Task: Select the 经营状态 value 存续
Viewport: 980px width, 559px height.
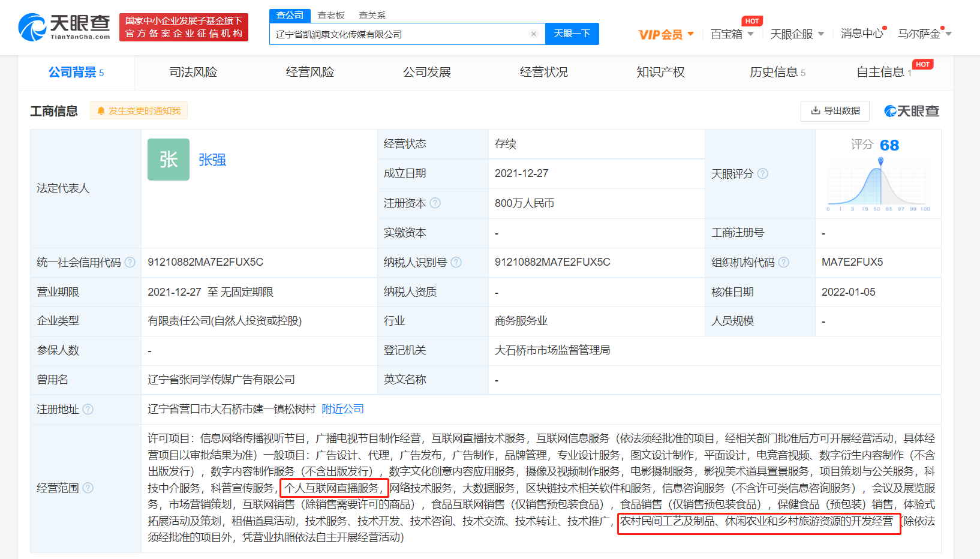Action: pos(506,144)
